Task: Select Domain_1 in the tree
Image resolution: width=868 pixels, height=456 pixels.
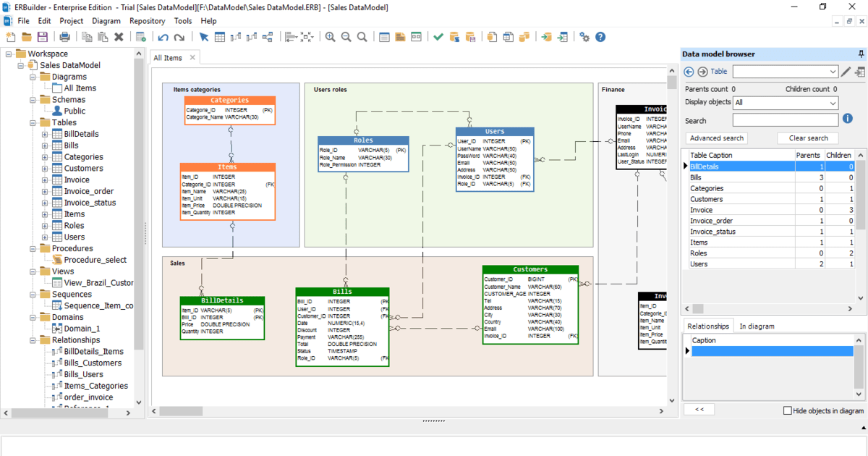Action: click(x=82, y=329)
